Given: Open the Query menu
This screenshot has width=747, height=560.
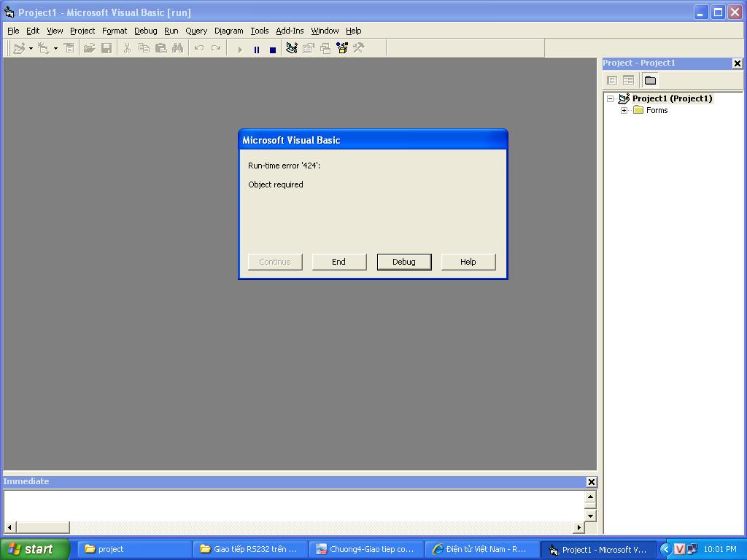Looking at the screenshot, I should click(x=196, y=31).
